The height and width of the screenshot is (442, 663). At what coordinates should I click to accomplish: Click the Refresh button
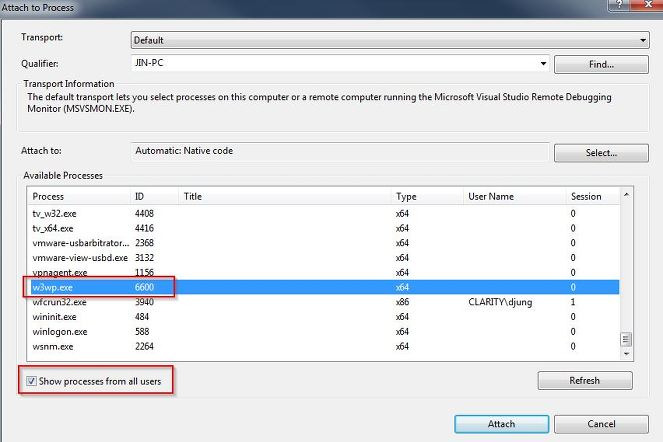[x=585, y=381]
